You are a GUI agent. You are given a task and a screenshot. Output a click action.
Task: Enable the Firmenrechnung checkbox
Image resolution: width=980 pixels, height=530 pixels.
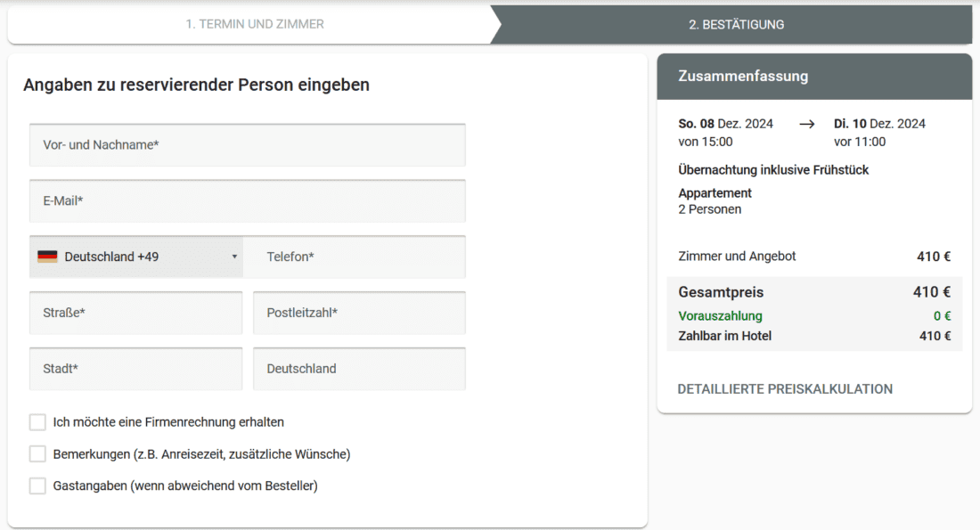tap(37, 422)
